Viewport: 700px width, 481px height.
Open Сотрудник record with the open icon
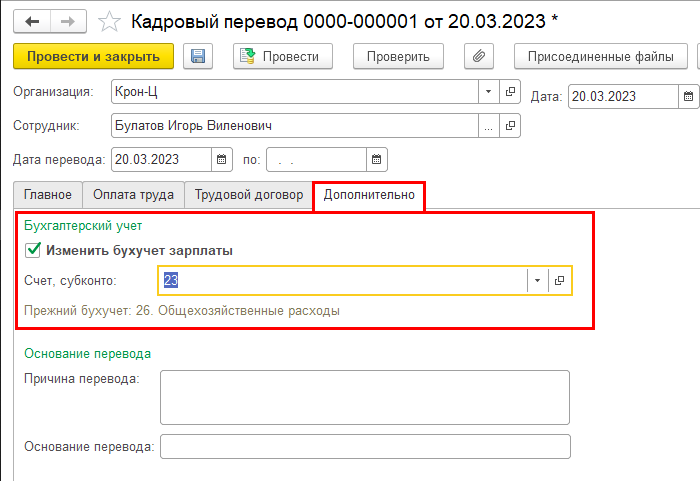pyautogui.click(x=510, y=126)
